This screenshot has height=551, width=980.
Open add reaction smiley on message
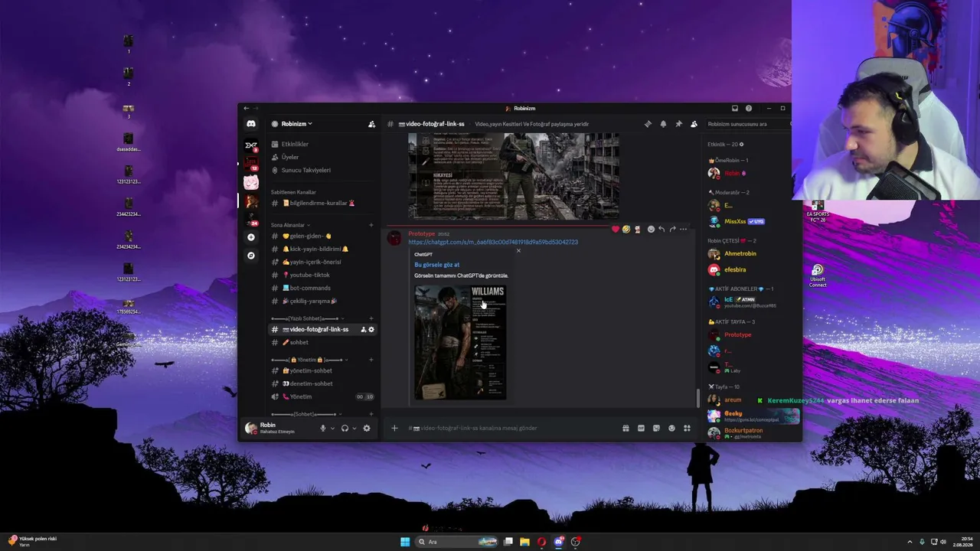click(651, 230)
